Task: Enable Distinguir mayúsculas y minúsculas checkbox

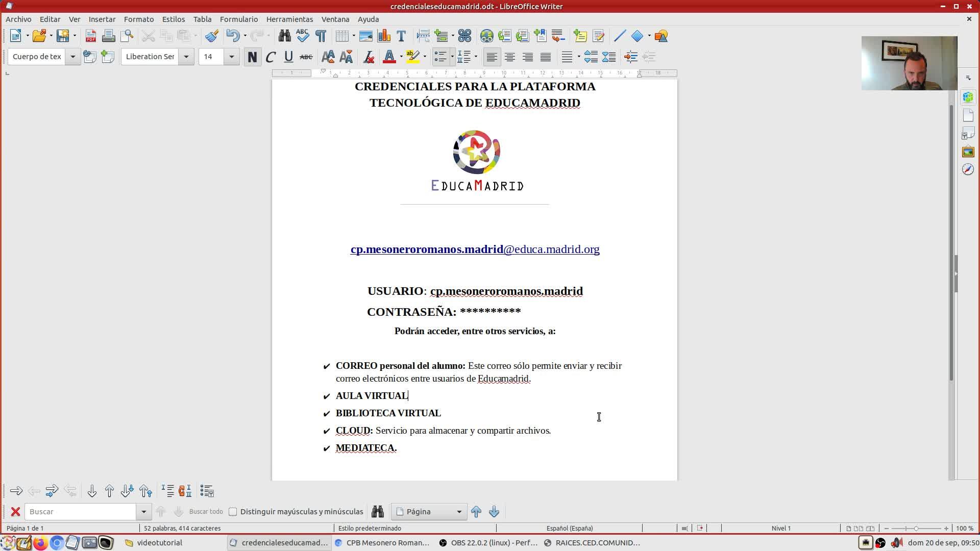Action: point(233,512)
